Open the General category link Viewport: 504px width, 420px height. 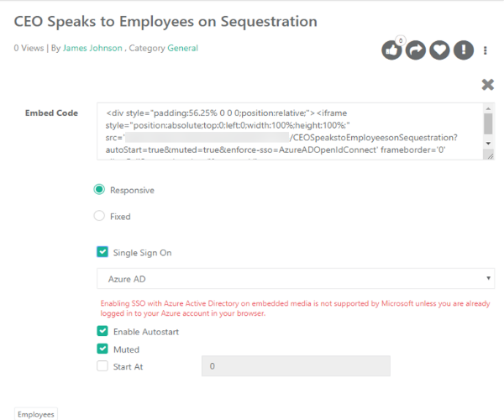182,49
